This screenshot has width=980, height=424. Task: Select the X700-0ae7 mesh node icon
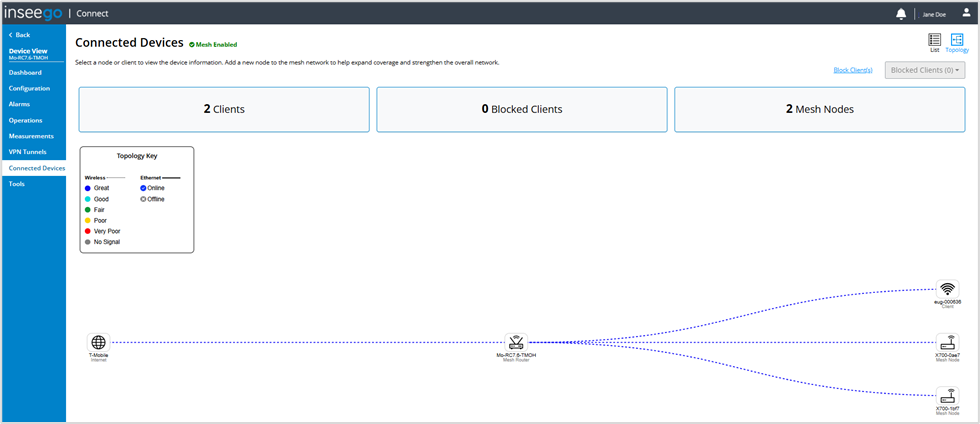pyautogui.click(x=947, y=342)
